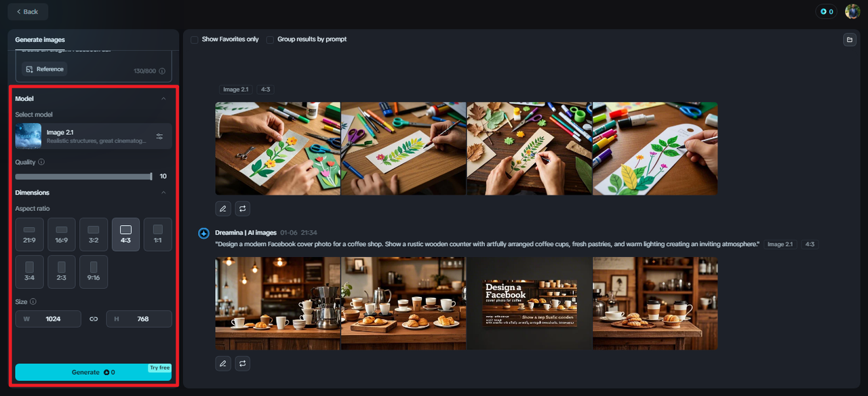The height and width of the screenshot is (396, 868).
Task: Click the Quality info icon
Action: point(41,162)
